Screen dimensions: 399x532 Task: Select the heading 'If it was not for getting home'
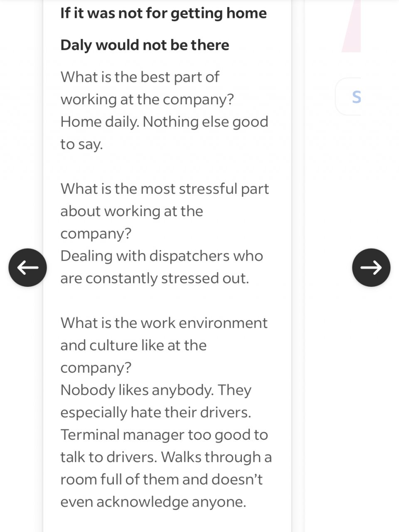coord(163,13)
